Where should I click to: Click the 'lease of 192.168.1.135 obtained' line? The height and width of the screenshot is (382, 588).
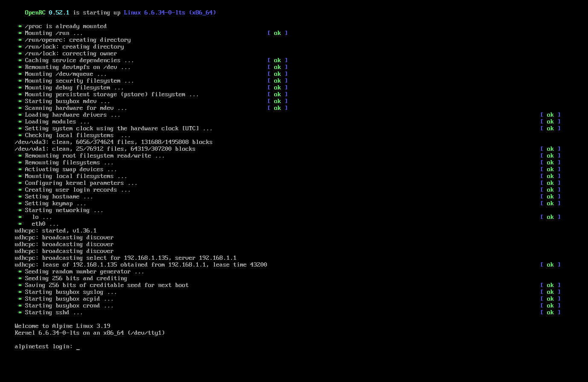pyautogui.click(x=141, y=265)
